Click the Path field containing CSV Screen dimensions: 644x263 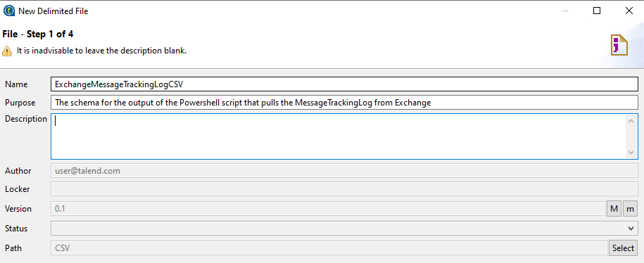click(329, 248)
